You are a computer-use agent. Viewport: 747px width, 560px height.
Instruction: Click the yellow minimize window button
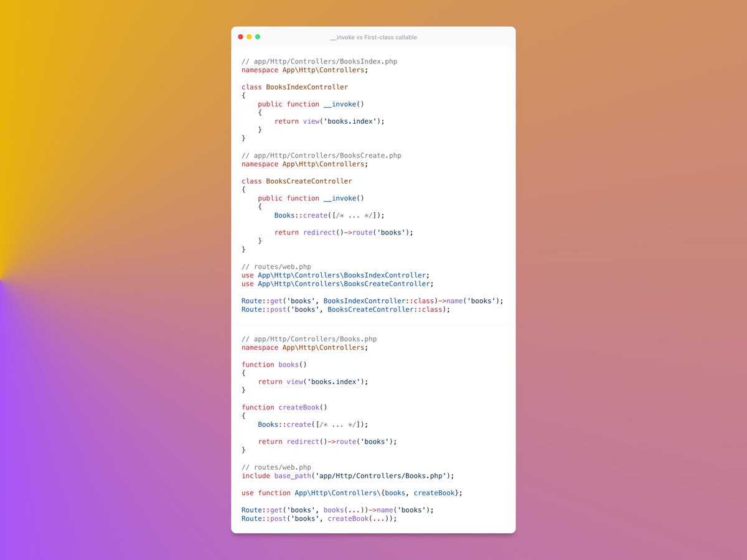pyautogui.click(x=249, y=37)
